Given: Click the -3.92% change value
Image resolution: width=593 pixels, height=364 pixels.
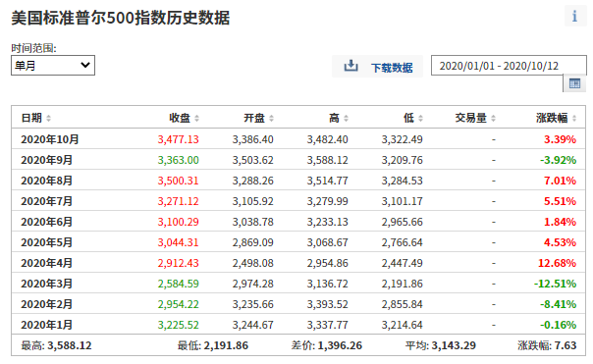Looking at the screenshot, I should 559,160.
